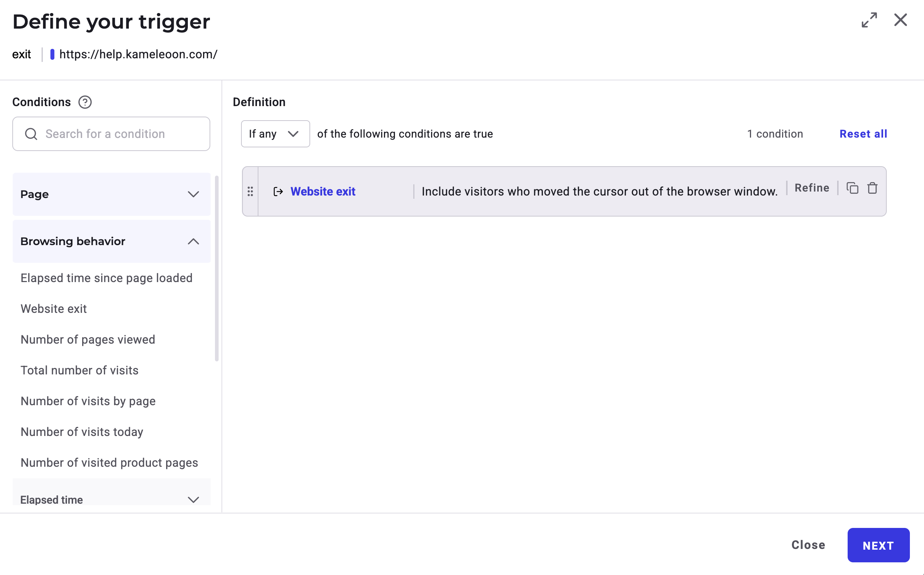
Task: Open the Conditions help question mark icon
Action: (x=85, y=102)
